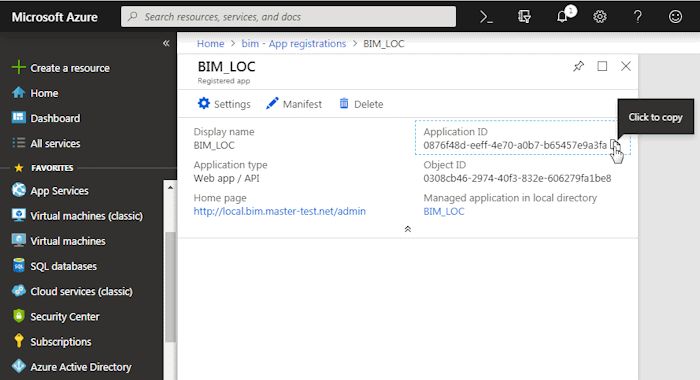Select the Application ID value text
Viewport: 700px width, 380px height.
(x=515, y=145)
